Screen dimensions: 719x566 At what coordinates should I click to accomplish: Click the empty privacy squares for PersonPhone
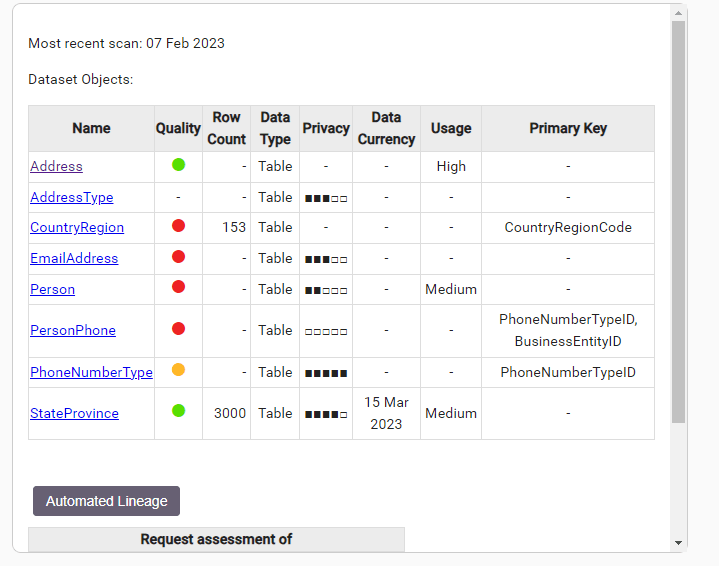pyautogui.click(x=326, y=332)
